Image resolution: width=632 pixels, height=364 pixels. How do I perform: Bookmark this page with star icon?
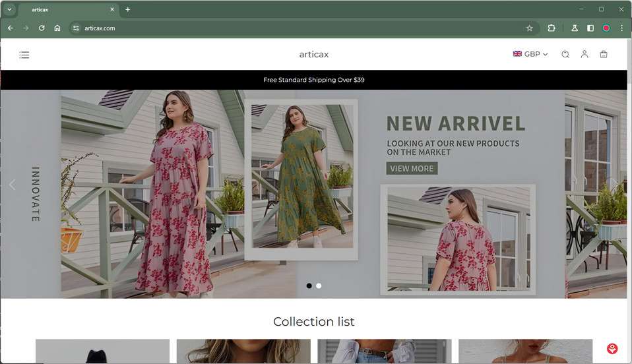pos(530,28)
